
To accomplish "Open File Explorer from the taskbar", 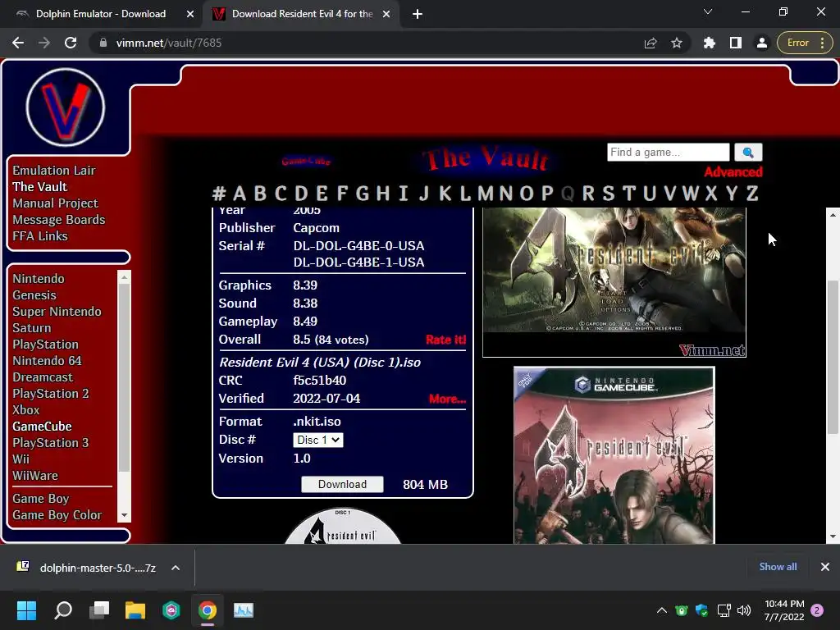I will pyautogui.click(x=135, y=610).
